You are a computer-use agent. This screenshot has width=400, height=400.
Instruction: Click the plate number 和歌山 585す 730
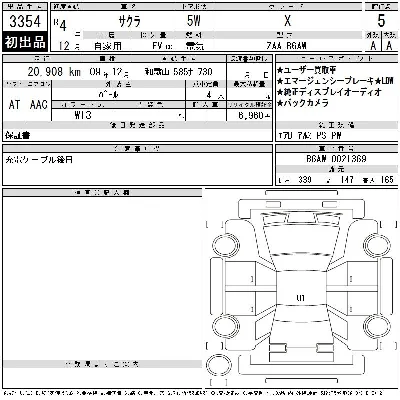[178, 72]
